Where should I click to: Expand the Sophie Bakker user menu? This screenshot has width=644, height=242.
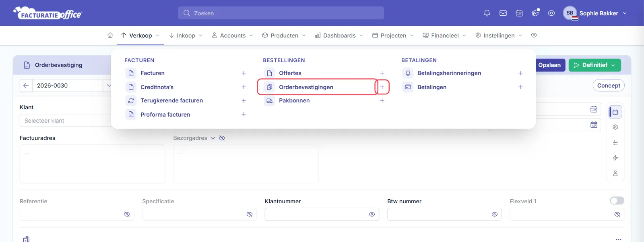click(x=595, y=13)
